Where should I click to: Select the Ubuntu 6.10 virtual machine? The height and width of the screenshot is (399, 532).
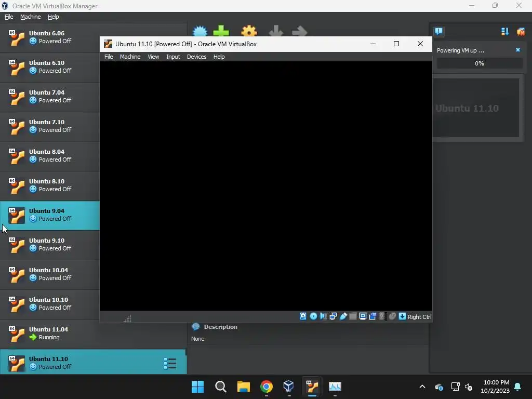coord(49,67)
